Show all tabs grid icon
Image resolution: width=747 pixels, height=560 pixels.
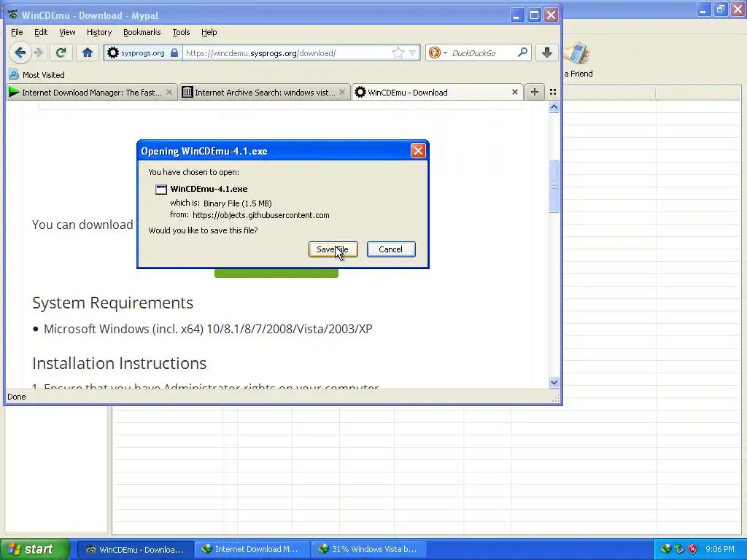[x=553, y=92]
